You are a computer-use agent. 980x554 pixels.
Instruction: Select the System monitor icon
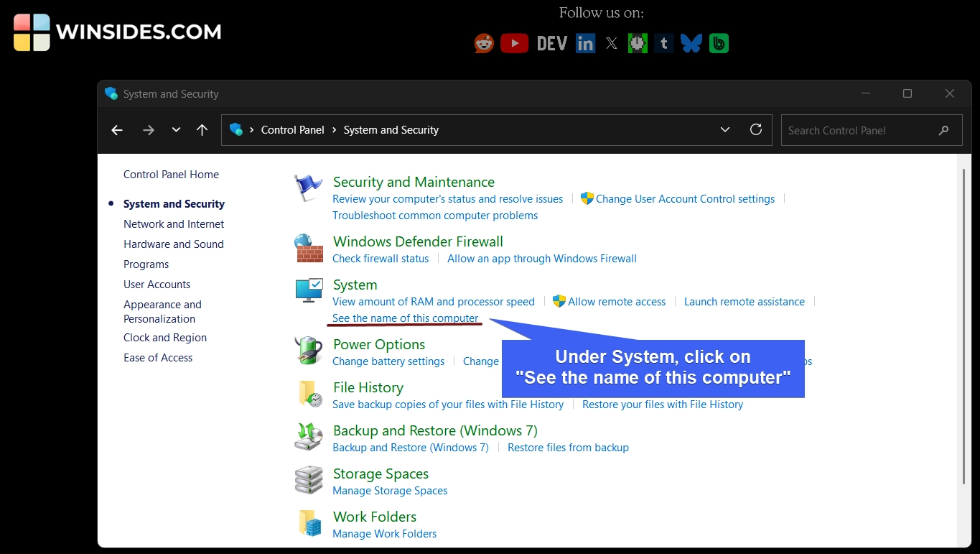308,290
